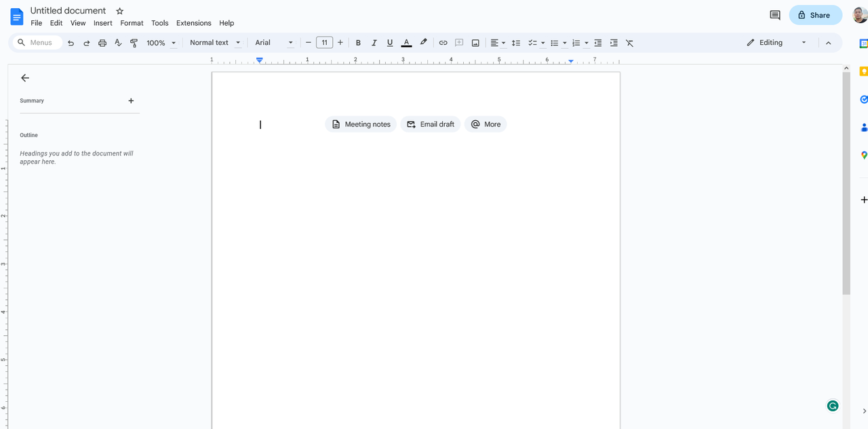Click the font size field showing 11

pyautogui.click(x=324, y=43)
